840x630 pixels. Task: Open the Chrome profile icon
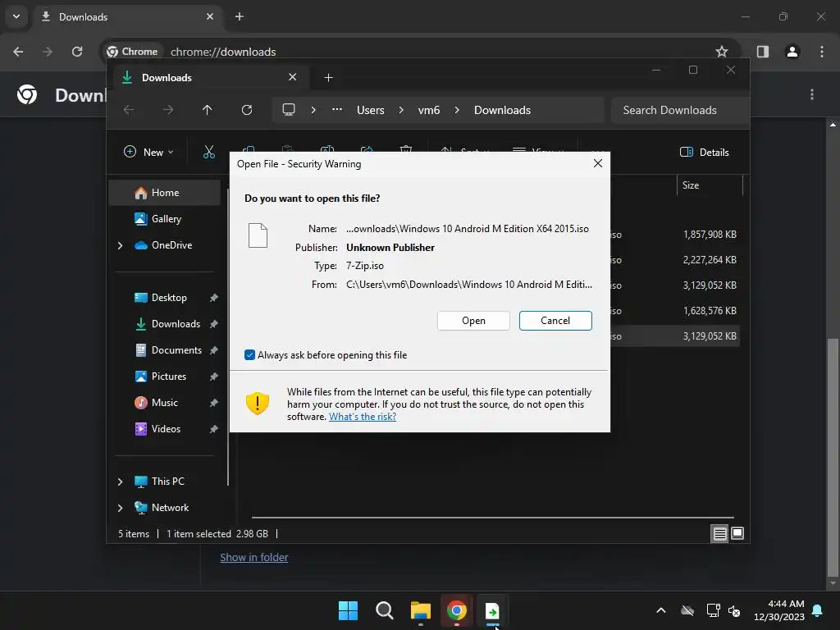[x=792, y=52]
